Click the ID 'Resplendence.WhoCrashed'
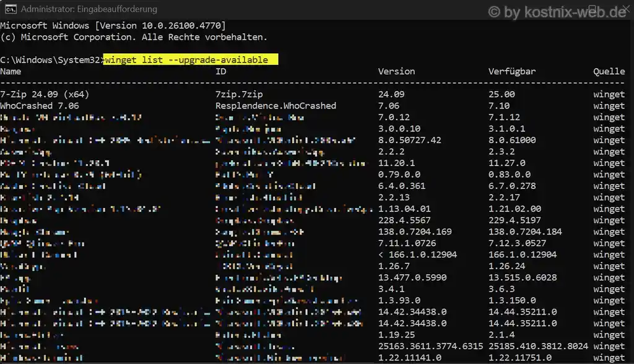The height and width of the screenshot is (364, 634). [276, 106]
